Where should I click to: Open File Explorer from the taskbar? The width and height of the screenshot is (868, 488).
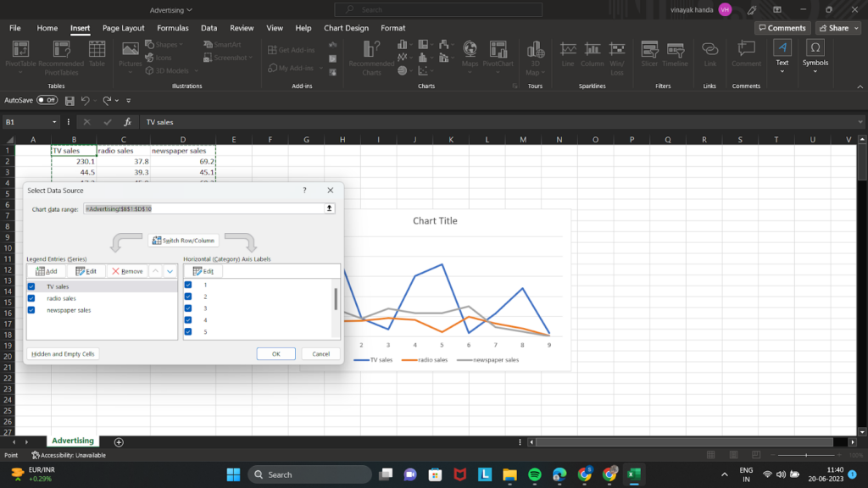click(x=509, y=474)
